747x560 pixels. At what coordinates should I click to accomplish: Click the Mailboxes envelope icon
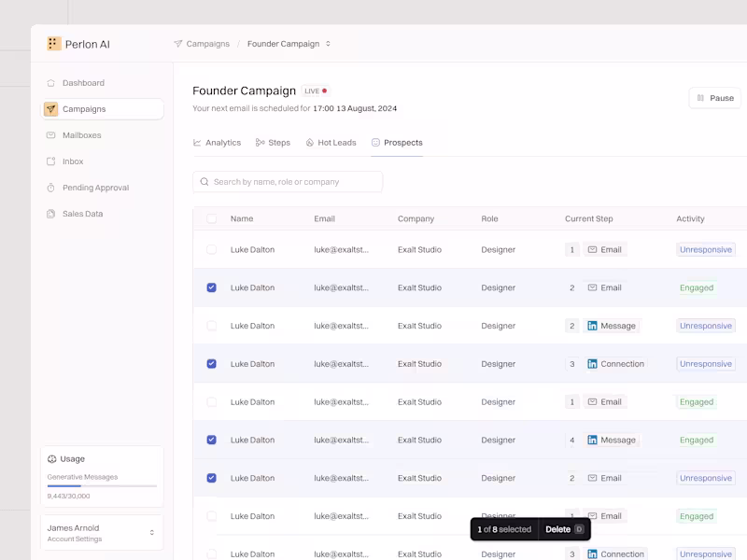tap(51, 135)
